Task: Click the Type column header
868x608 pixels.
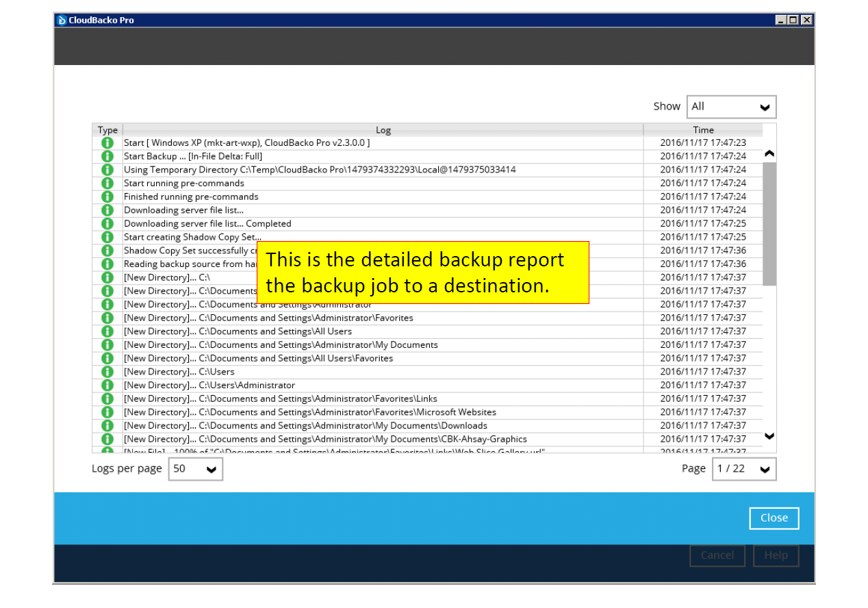Action: pos(107,129)
